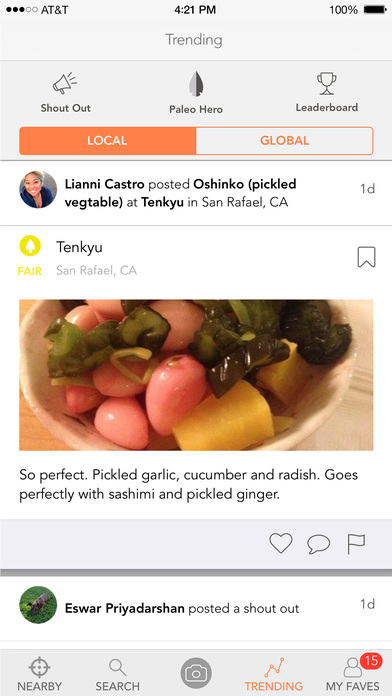Like the post with heart icon
Screen dimensions: 392x696
tap(281, 543)
